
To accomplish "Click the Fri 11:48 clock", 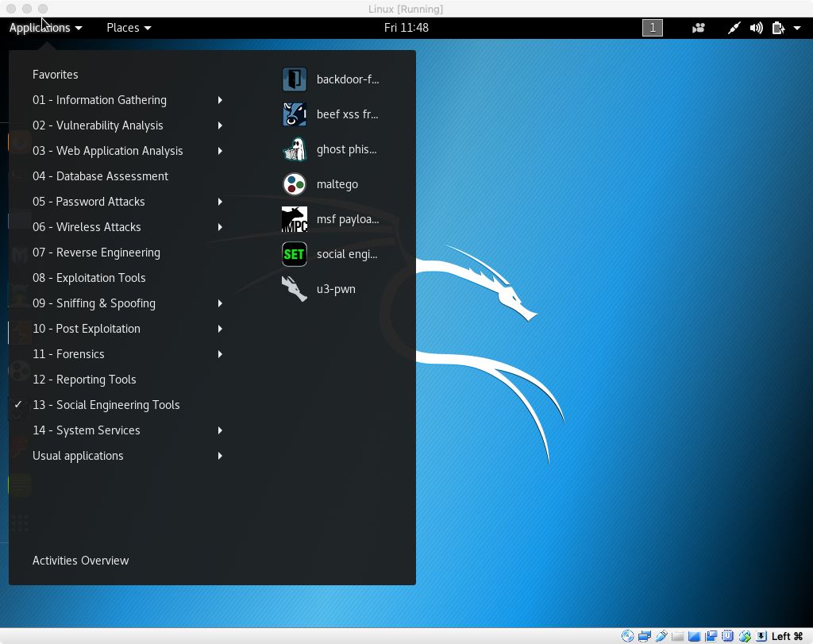I will [x=406, y=28].
